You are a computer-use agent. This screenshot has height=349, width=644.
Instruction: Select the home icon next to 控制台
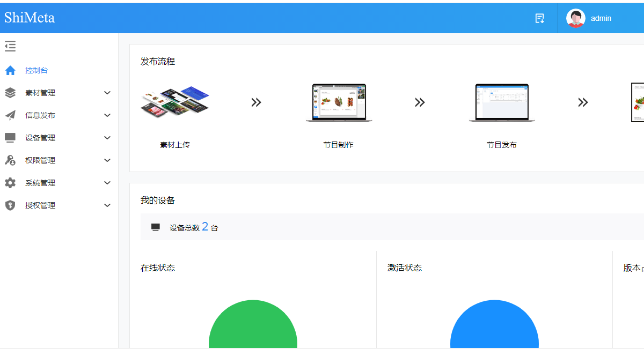point(10,70)
